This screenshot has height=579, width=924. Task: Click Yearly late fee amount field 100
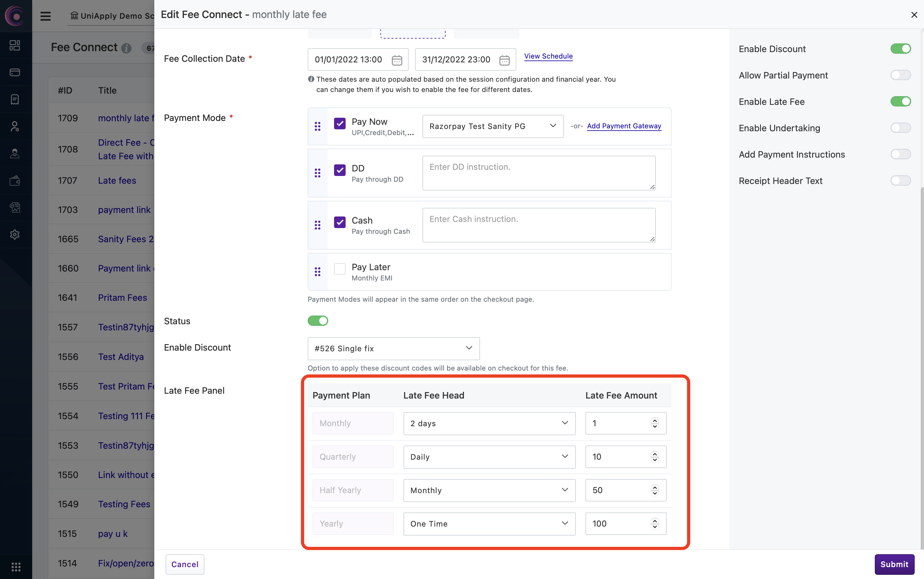click(626, 524)
